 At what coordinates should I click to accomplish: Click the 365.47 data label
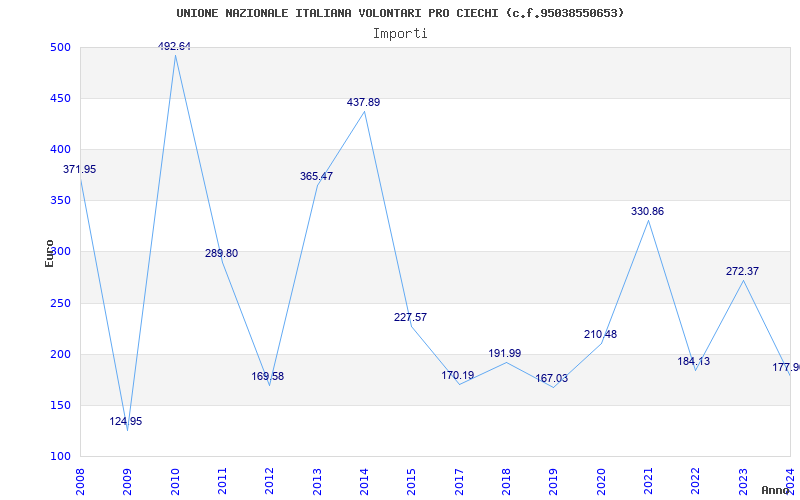click(316, 176)
